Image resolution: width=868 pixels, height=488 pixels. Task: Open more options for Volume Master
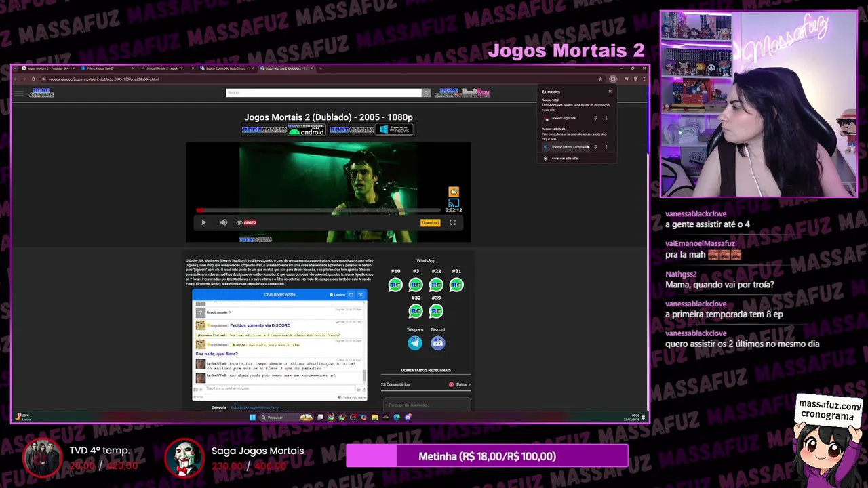[x=606, y=147]
